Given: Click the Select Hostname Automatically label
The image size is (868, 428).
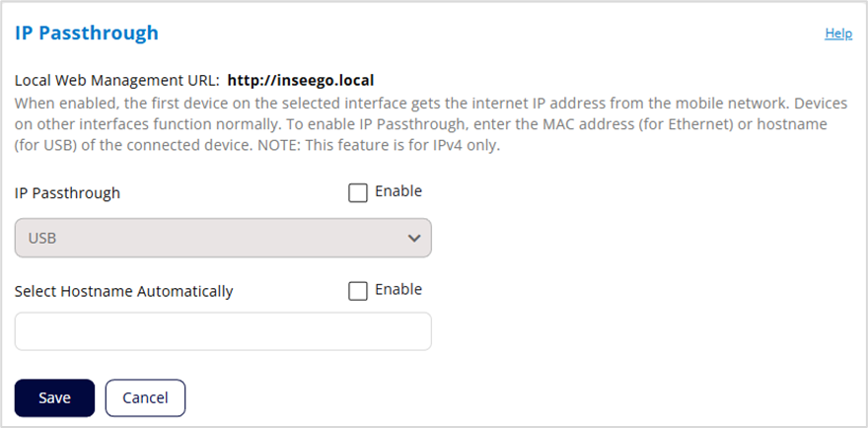Looking at the screenshot, I should pos(124,291).
